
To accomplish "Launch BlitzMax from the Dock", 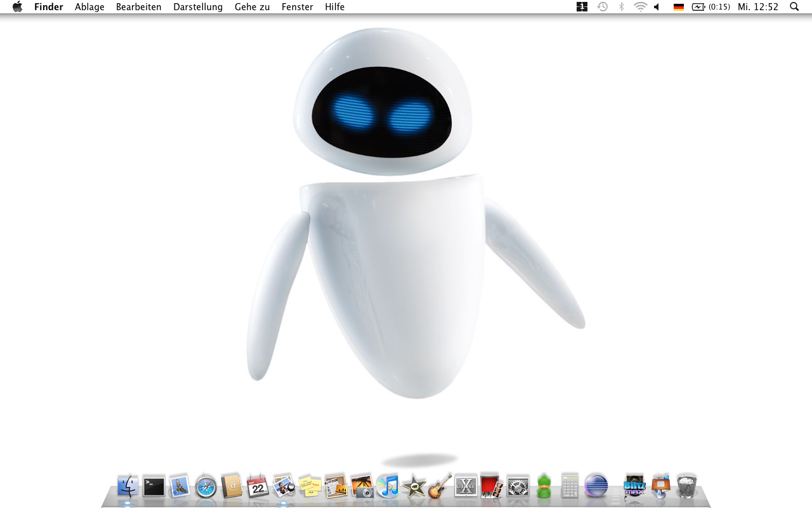I will click(634, 486).
